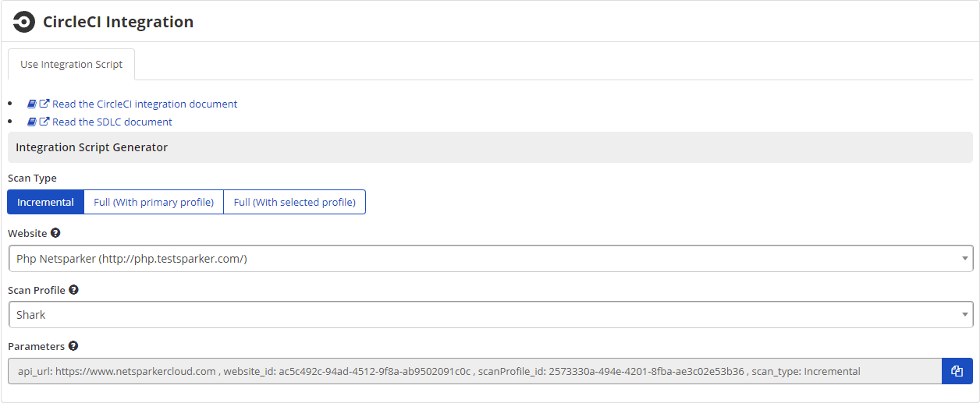The height and width of the screenshot is (403, 980).
Task: Choose Full (With primary profile) scan type
Action: (x=154, y=202)
